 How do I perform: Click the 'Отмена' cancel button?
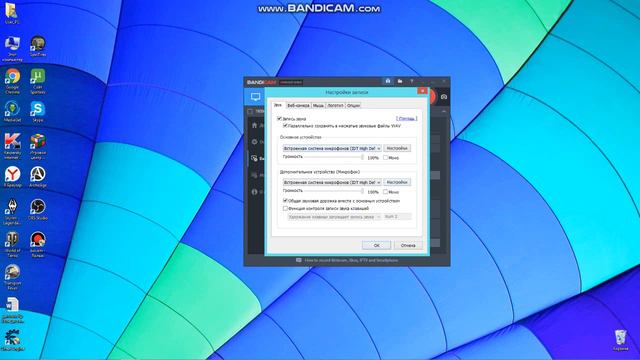(408, 245)
